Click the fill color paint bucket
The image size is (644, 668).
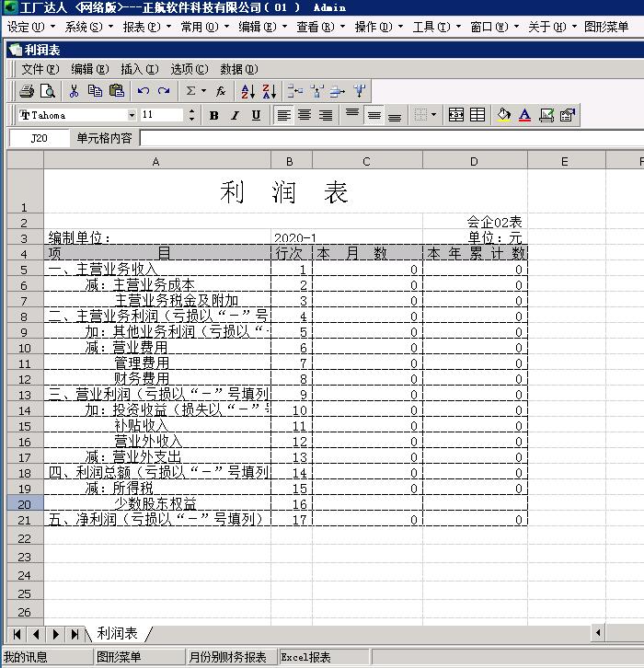(x=502, y=115)
